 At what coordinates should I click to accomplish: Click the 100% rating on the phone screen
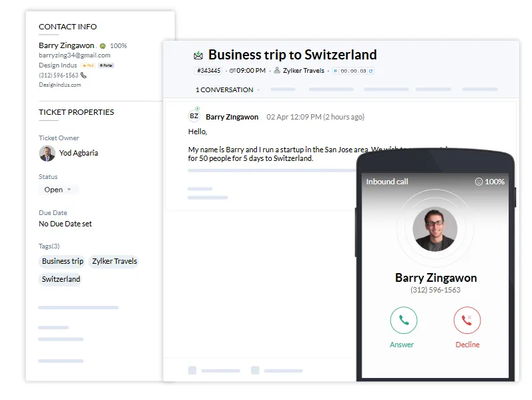pyautogui.click(x=495, y=182)
